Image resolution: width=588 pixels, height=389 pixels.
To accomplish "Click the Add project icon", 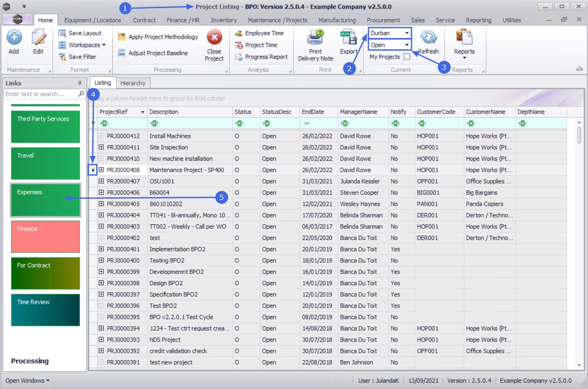I will pyautogui.click(x=14, y=38).
